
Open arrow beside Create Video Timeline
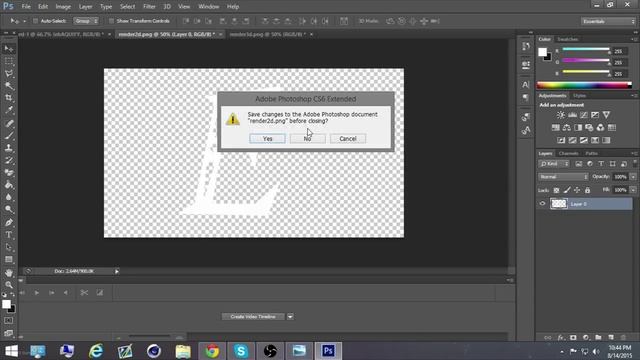click(290, 317)
